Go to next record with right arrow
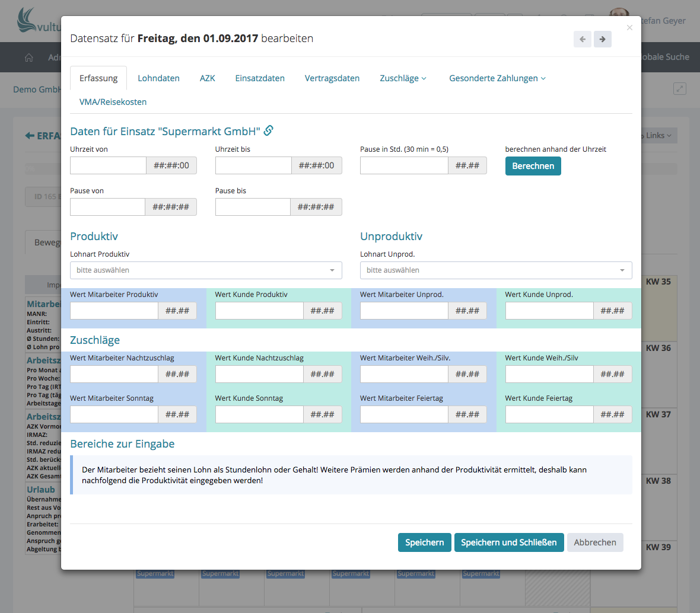 pyautogui.click(x=602, y=39)
